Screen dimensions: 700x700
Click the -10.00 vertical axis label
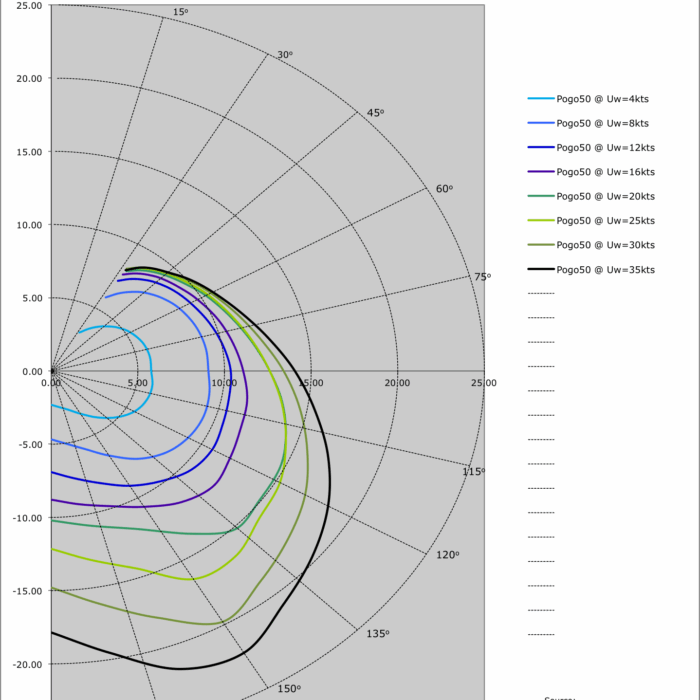[28, 518]
